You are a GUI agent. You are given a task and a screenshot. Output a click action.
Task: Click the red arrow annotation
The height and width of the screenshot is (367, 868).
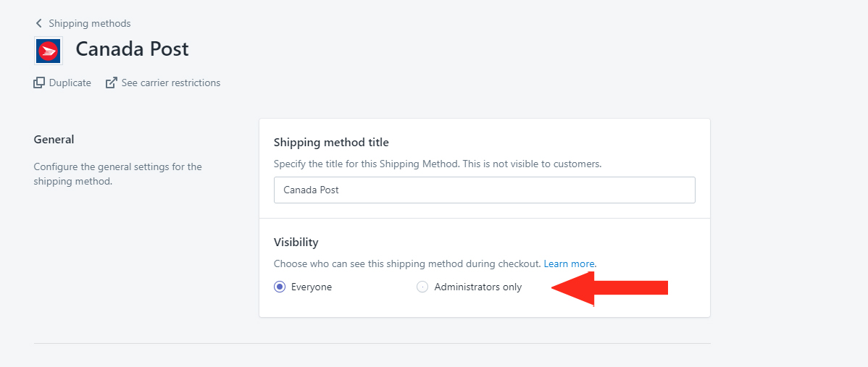pyautogui.click(x=609, y=288)
